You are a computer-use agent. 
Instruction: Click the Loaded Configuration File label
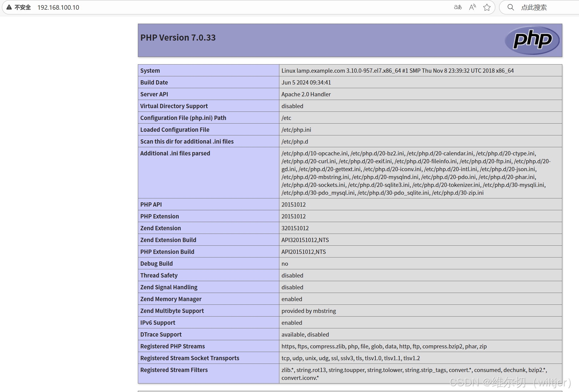(x=175, y=130)
